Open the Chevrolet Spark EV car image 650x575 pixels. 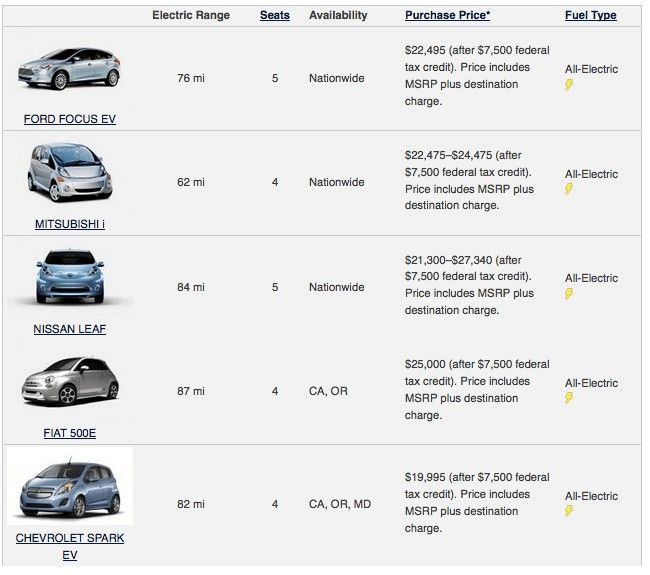(70, 486)
